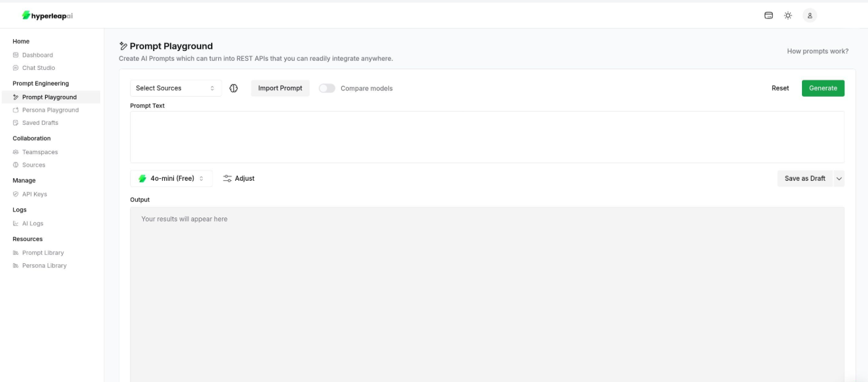Open the 4o-mini model selector

click(x=171, y=178)
